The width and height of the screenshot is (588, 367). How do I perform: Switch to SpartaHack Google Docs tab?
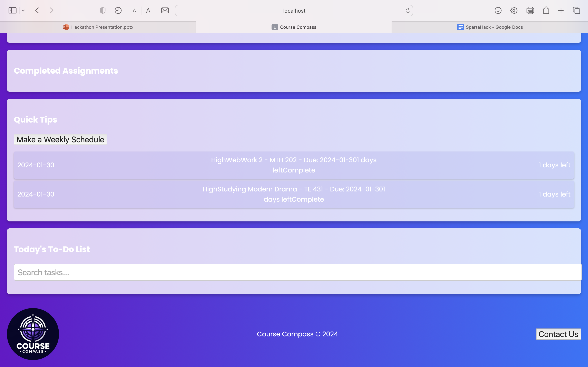pos(490,27)
